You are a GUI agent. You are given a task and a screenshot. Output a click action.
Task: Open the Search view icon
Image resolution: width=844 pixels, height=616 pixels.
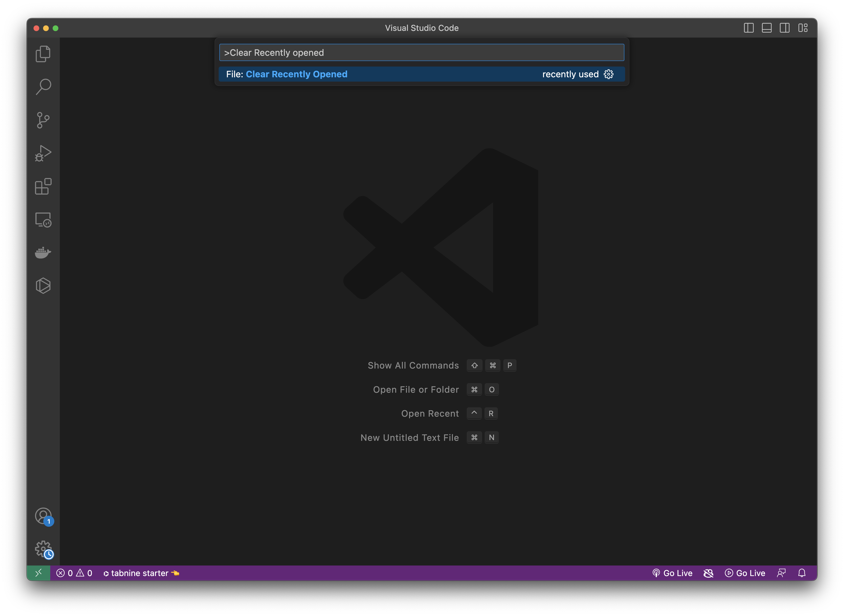(43, 87)
